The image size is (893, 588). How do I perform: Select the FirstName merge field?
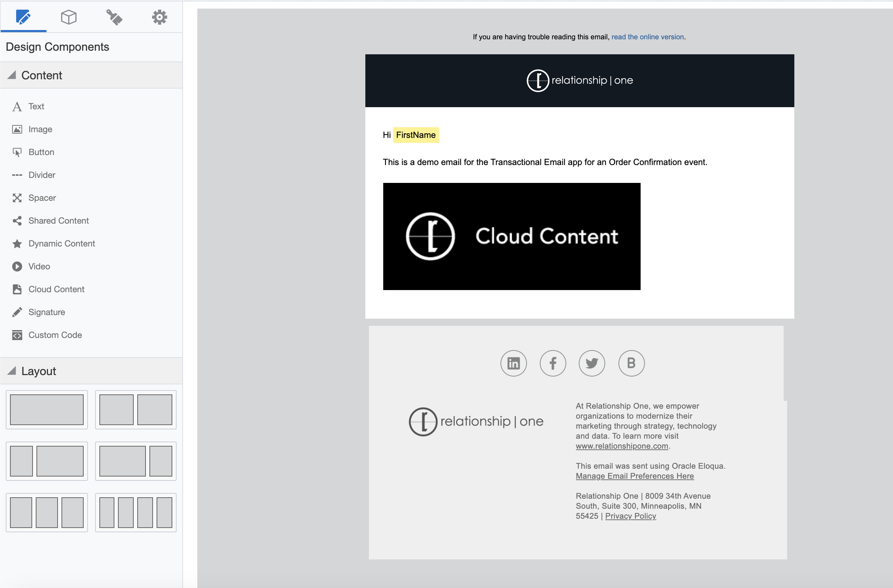(416, 135)
